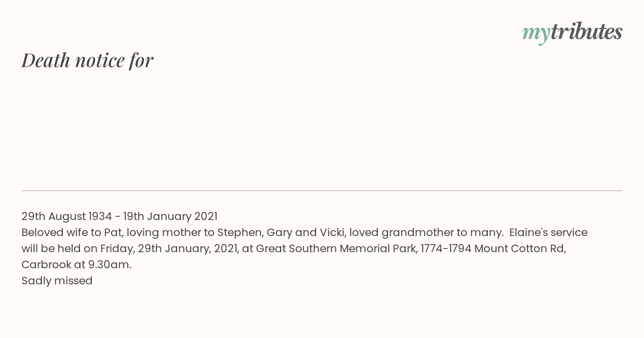Image resolution: width=644 pixels, height=338 pixels.
Task: Click the "Elaine's service" text
Action: (x=548, y=232)
